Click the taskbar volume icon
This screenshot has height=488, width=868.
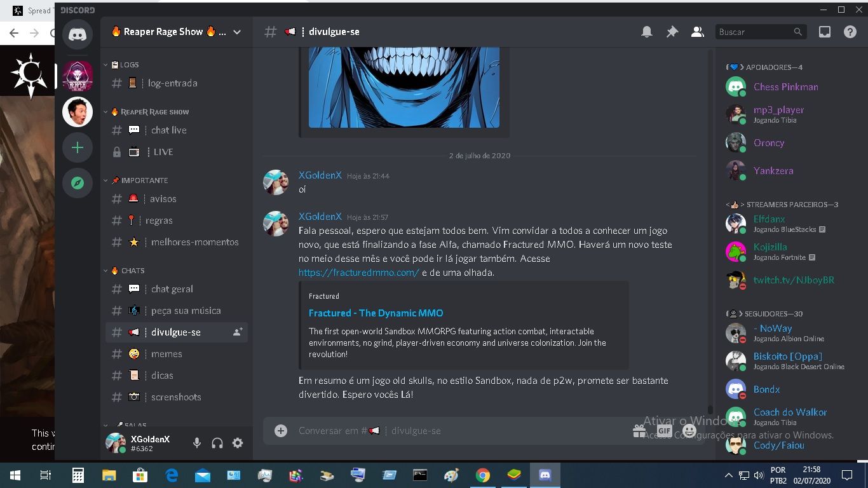point(758,475)
